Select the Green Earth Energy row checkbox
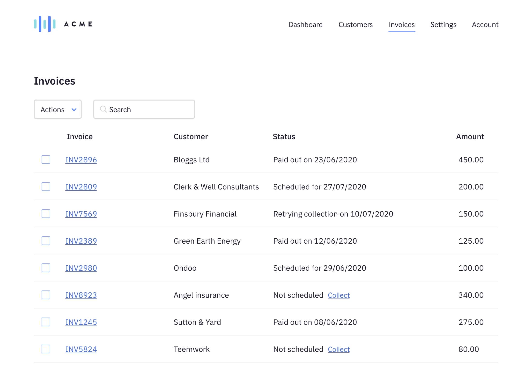532x392 pixels. tap(46, 241)
